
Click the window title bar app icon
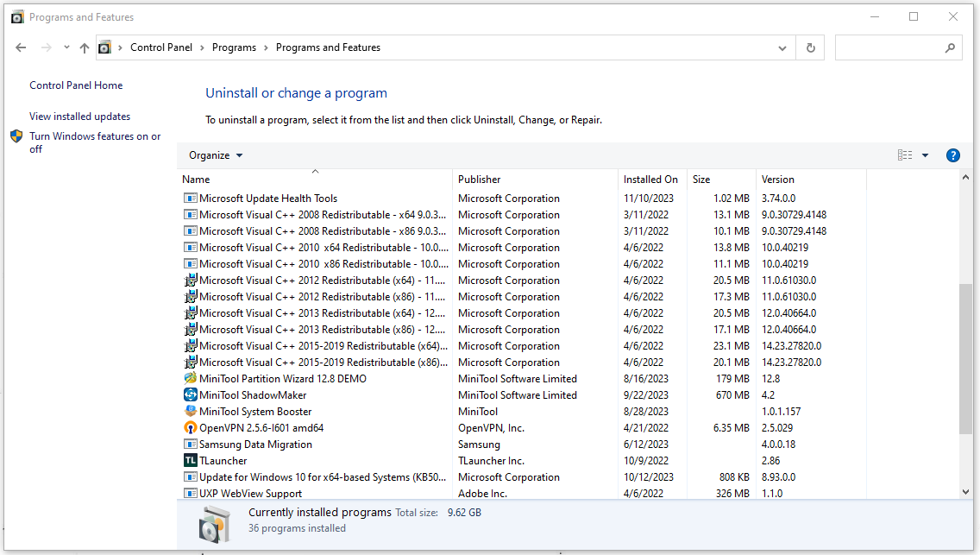[17, 17]
